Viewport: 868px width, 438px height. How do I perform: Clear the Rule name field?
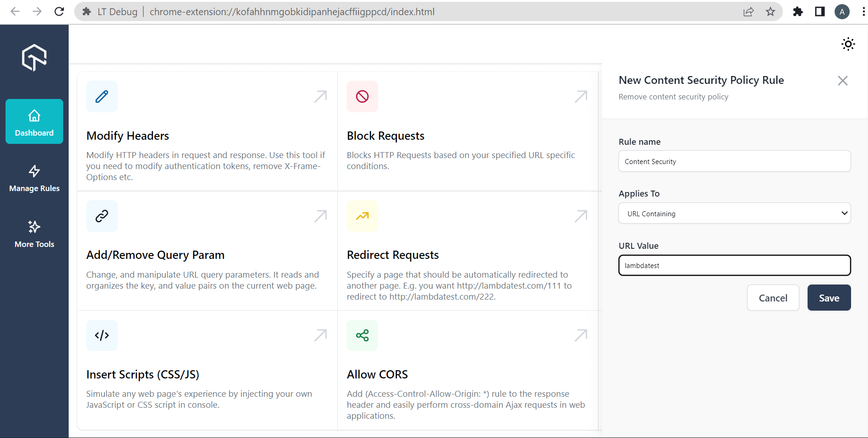tap(734, 161)
